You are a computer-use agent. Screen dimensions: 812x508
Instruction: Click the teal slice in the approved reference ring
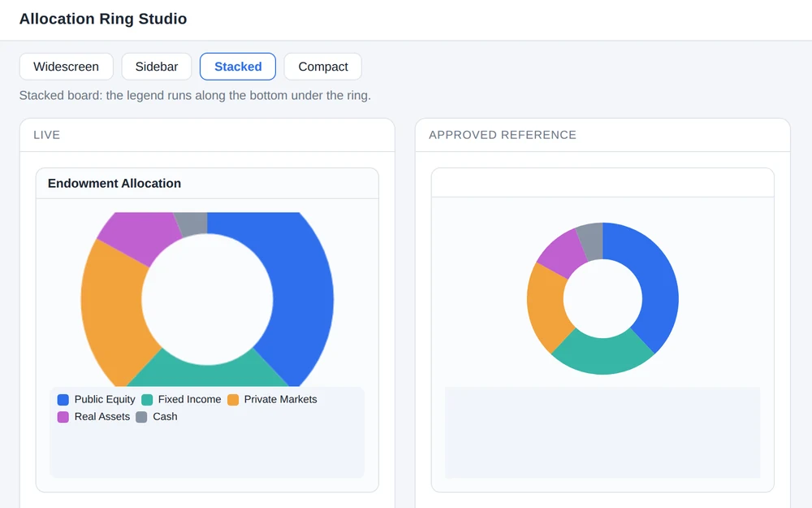point(603,354)
